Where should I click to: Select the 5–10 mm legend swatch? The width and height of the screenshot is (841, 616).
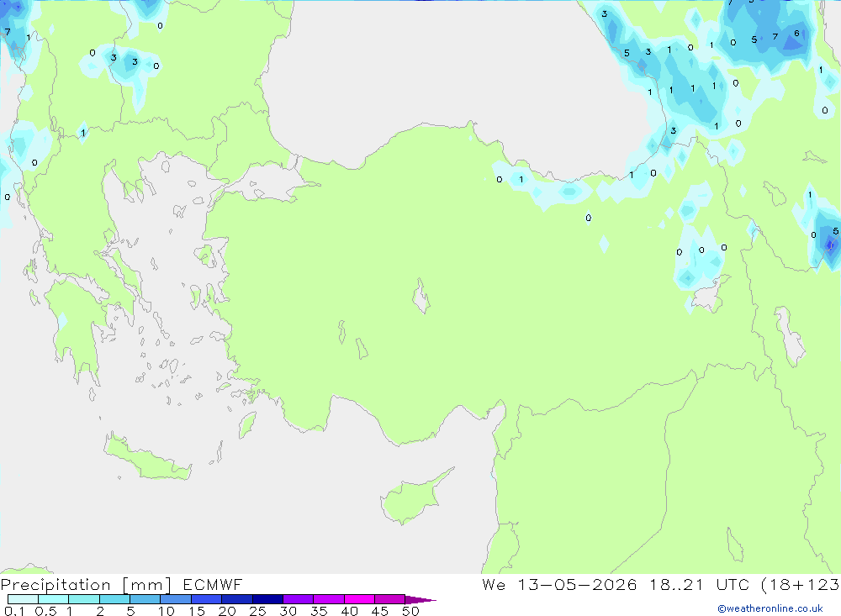click(x=145, y=599)
